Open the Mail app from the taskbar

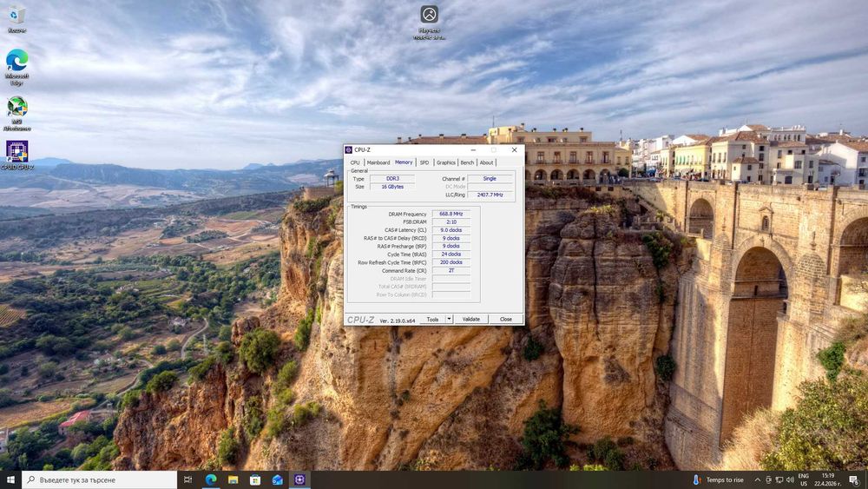tap(278, 479)
